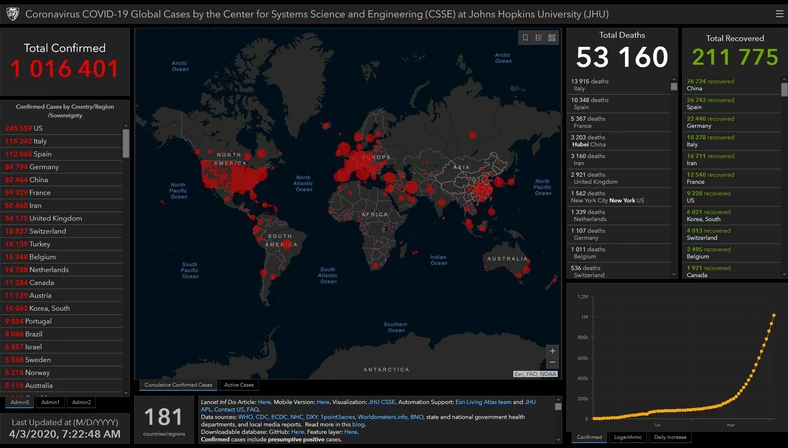
Task: Click the Esri, FAO, NOAA map attribution
Action: click(x=535, y=374)
